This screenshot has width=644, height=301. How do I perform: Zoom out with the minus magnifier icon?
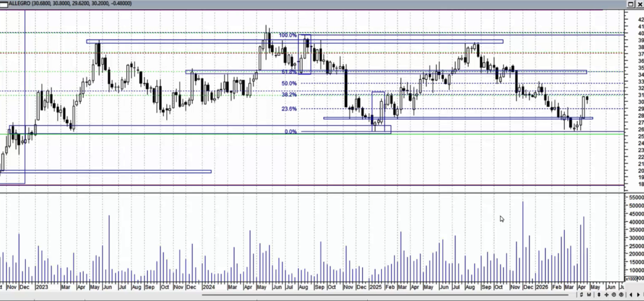click(x=613, y=294)
